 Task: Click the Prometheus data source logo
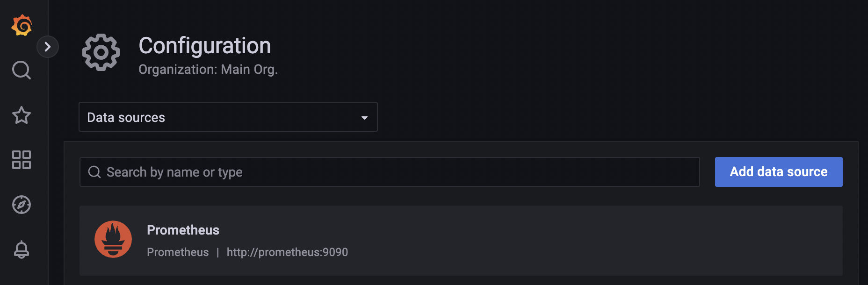click(113, 239)
